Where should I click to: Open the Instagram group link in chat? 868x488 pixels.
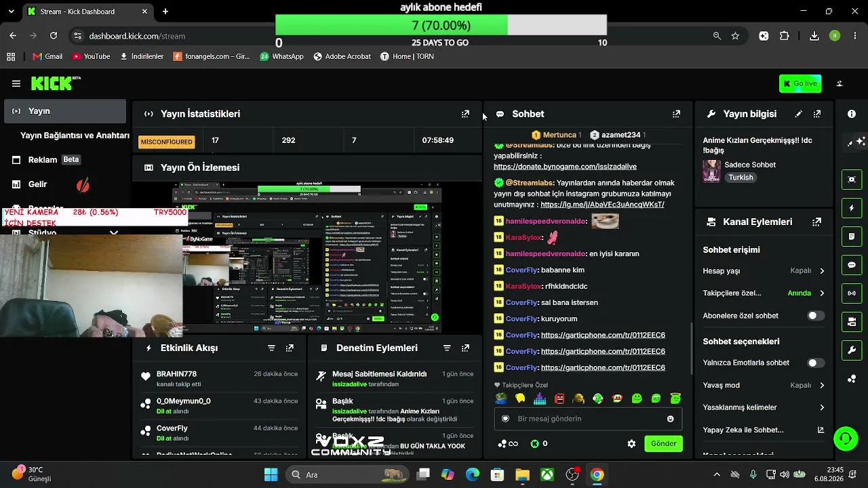602,205
